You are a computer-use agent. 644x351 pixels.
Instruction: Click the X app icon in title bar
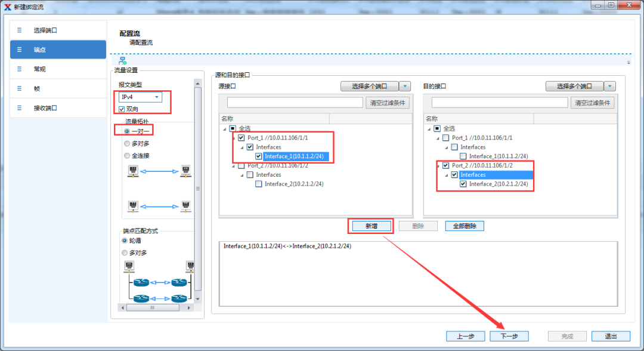[x=7, y=7]
